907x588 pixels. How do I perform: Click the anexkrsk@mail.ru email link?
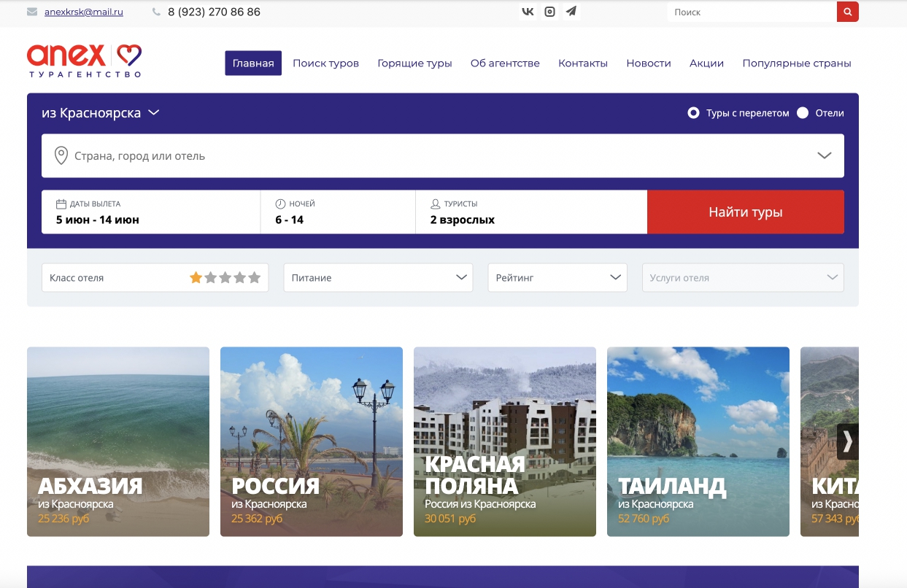click(83, 12)
